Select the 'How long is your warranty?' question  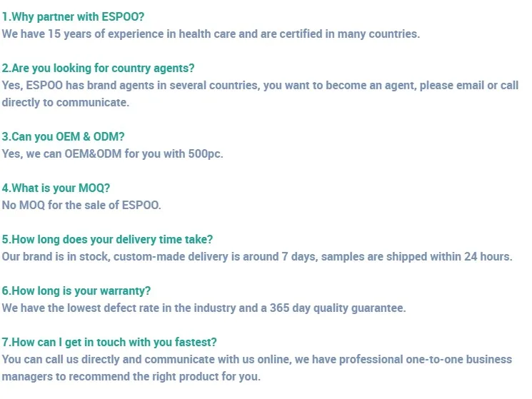[76, 291]
